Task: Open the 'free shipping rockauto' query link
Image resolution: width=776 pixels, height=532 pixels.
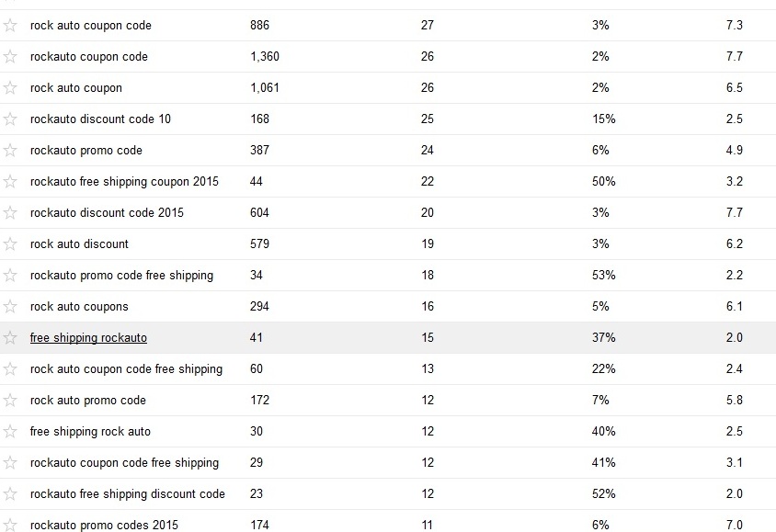Action: pos(88,338)
